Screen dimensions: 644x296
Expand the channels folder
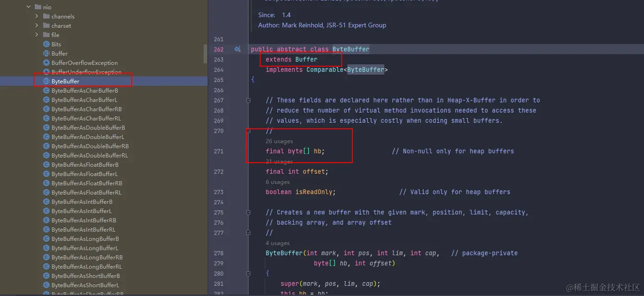(37, 16)
